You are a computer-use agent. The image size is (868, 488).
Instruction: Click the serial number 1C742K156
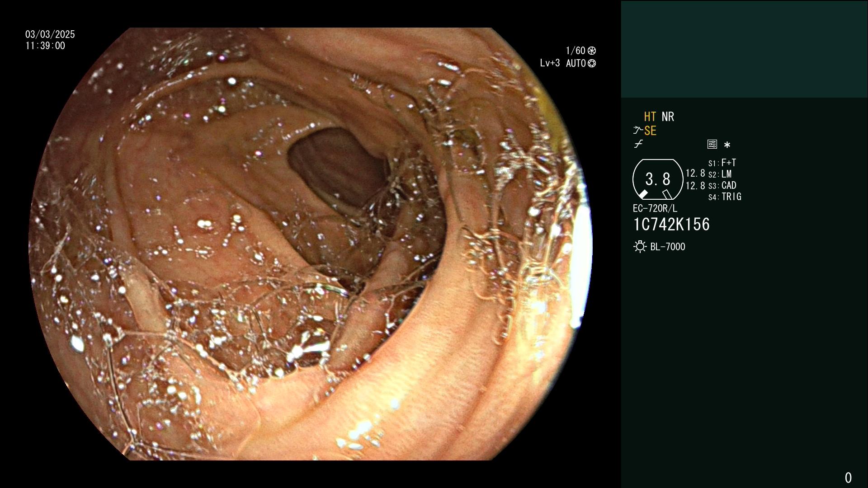(x=671, y=224)
